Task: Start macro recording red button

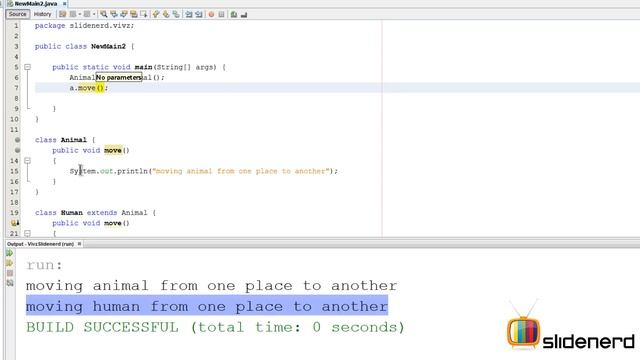Action: (x=211, y=14)
